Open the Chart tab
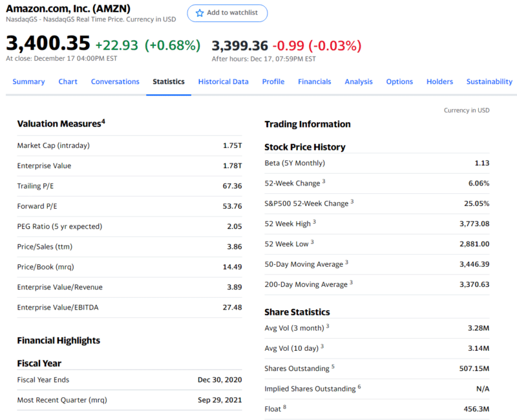The height and width of the screenshot is (420, 517). pyautogui.click(x=67, y=81)
